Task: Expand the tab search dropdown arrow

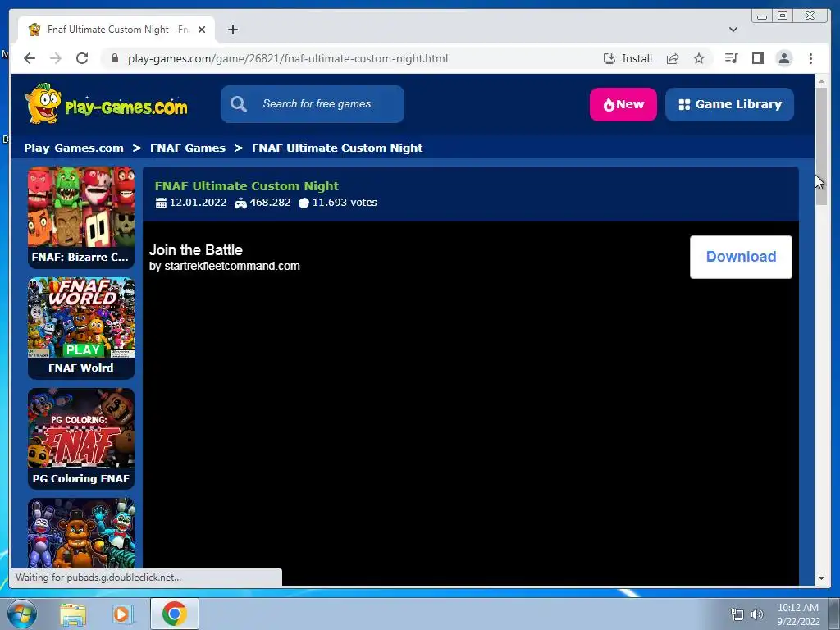Action: [733, 30]
